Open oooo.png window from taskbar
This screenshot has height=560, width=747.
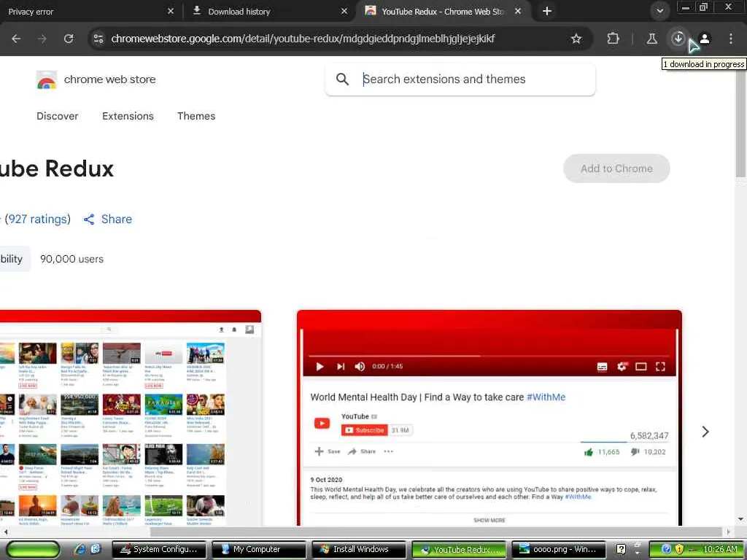coord(558,549)
